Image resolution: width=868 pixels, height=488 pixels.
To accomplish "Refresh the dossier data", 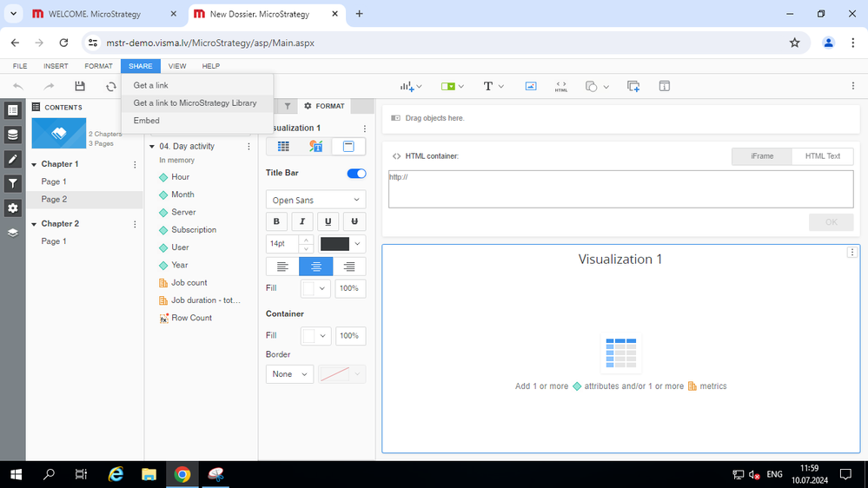I will tap(111, 86).
